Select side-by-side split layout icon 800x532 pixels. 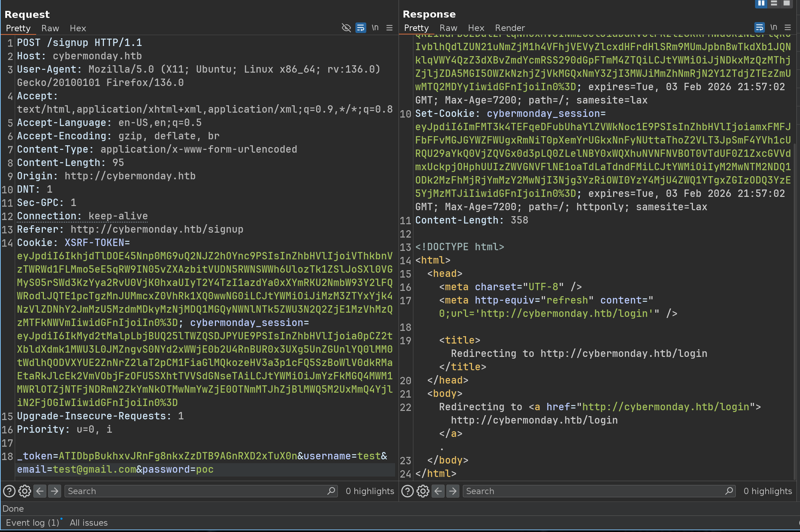point(761,4)
